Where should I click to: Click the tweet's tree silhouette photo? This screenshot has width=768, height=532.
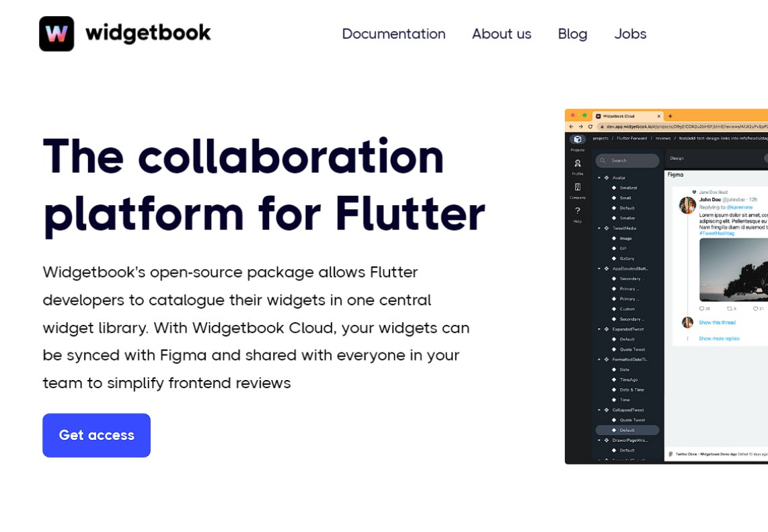(734, 270)
